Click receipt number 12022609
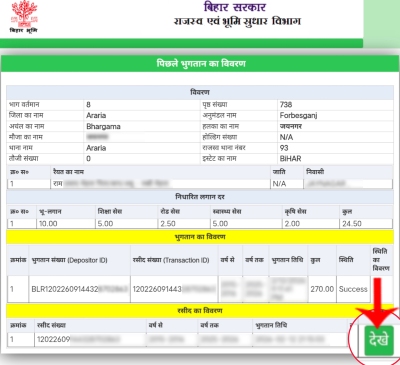Viewport: 400px width, 365px height. (x=54, y=339)
